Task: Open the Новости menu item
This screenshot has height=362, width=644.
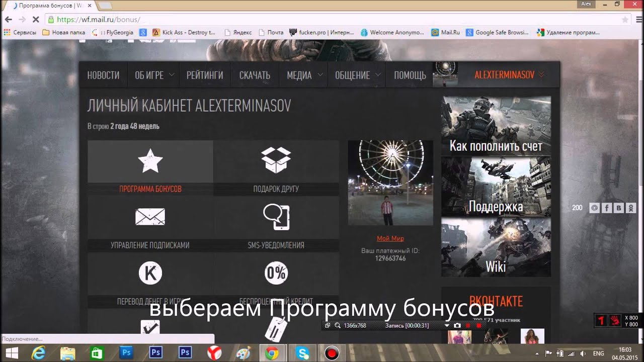Action: coord(103,75)
